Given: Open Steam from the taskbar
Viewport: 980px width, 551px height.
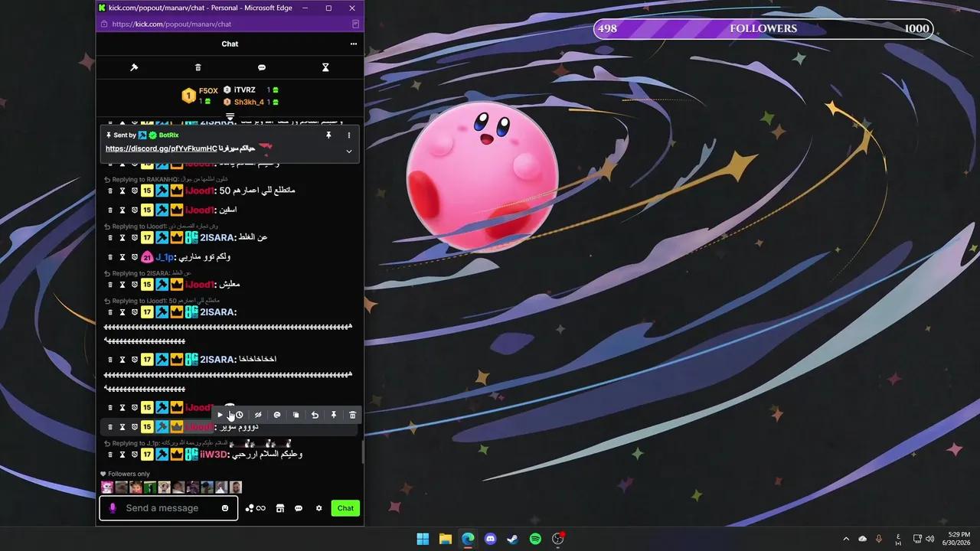Looking at the screenshot, I should click(513, 539).
